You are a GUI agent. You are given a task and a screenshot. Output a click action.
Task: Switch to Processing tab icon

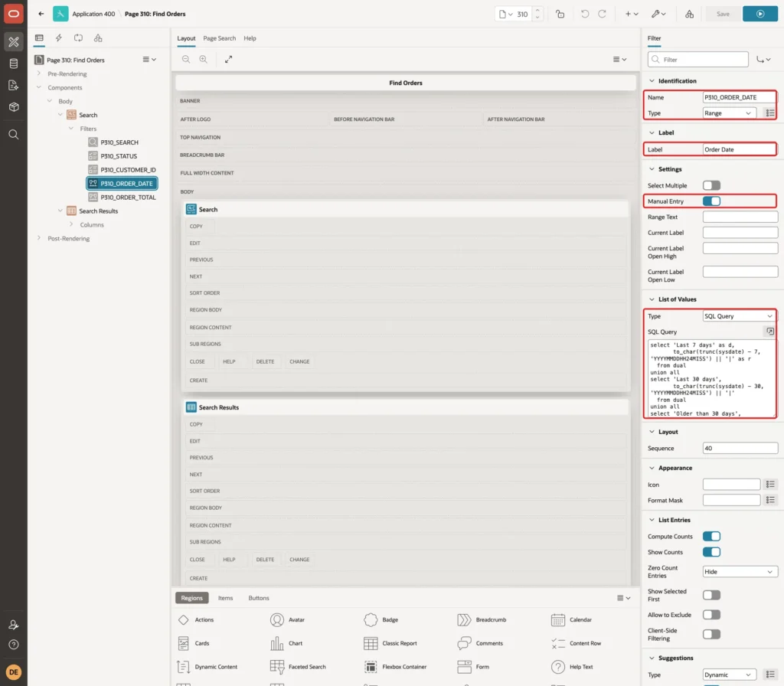point(79,38)
